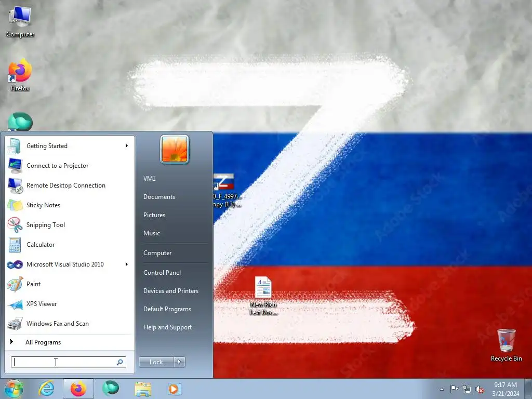
Task: Switch to Firefox in the taskbar
Action: pyautogui.click(x=78, y=389)
